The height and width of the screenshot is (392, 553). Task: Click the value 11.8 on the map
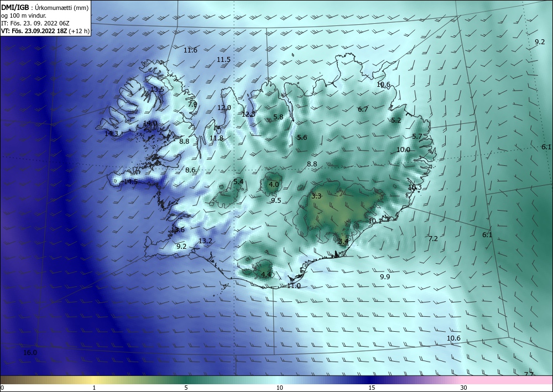pyautogui.click(x=217, y=138)
